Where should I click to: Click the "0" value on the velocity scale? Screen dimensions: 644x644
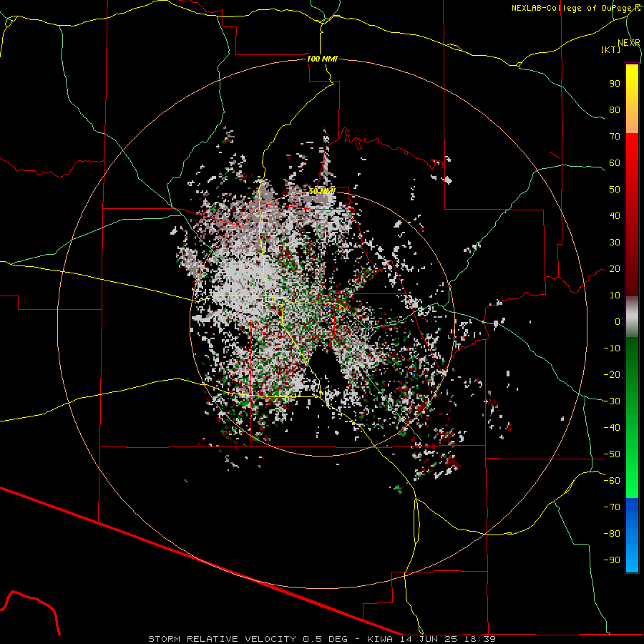[x=618, y=322]
